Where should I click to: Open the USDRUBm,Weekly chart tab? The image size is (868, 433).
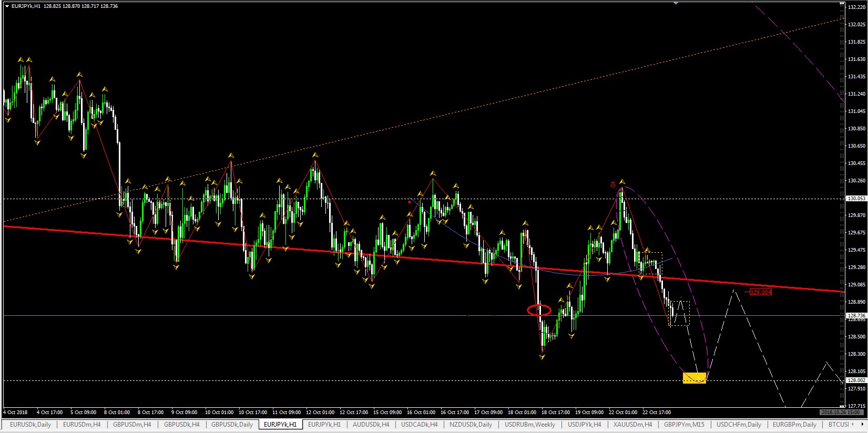529,425
